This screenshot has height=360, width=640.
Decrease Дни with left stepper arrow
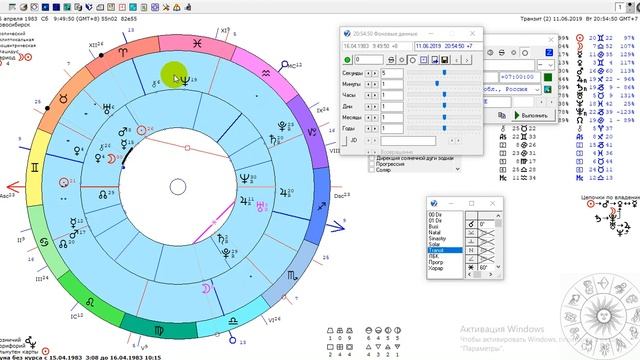click(368, 106)
